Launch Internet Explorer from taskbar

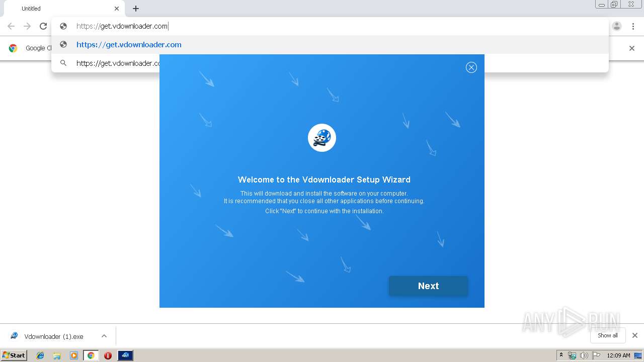[40, 355]
